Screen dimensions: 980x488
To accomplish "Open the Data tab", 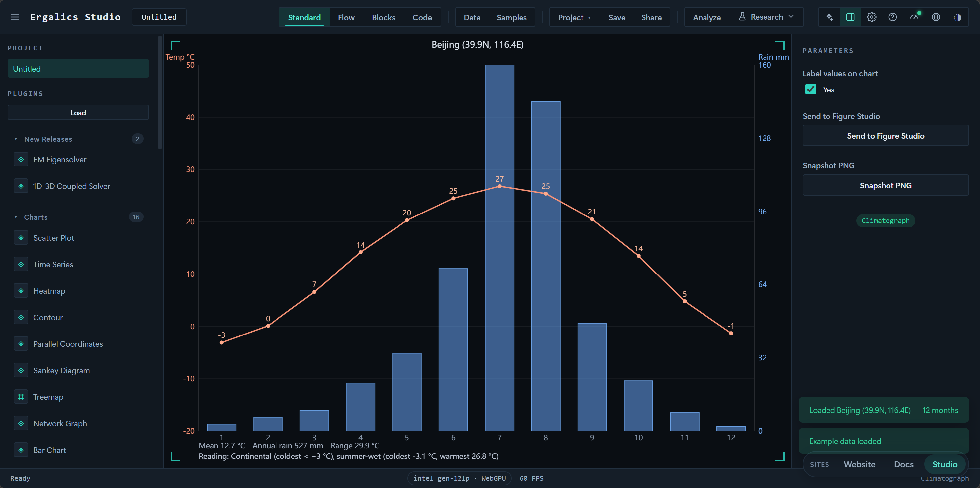I will click(472, 17).
